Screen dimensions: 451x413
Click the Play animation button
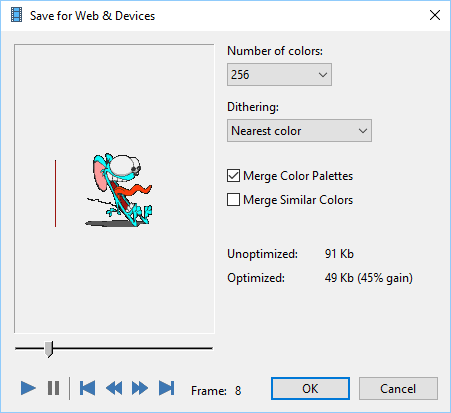click(28, 388)
